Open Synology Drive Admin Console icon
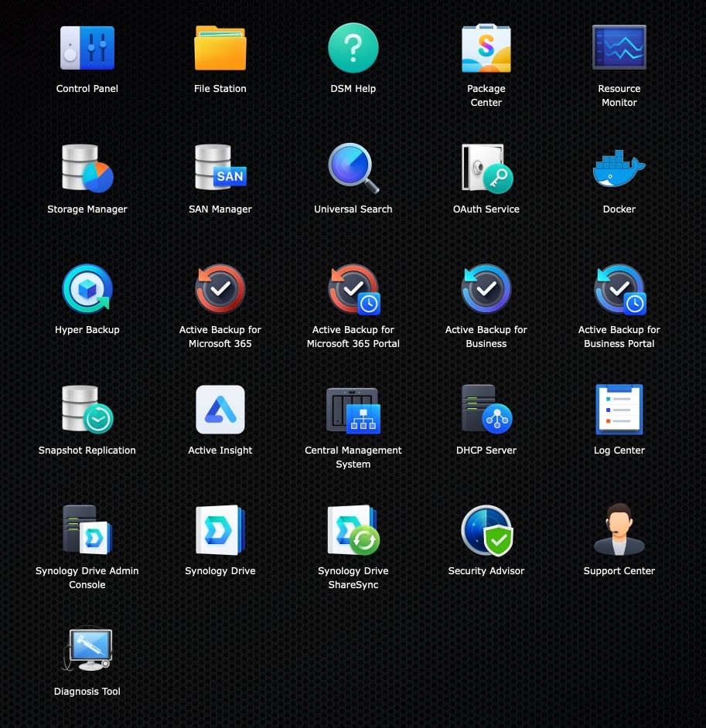 [87, 529]
